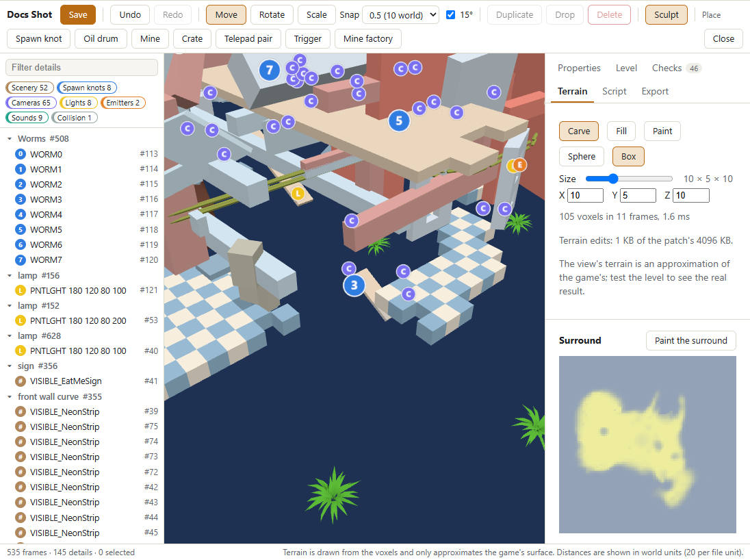The width and height of the screenshot is (750, 560).
Task: Click the worm 3 marker near checkered floor
Action: 354,285
